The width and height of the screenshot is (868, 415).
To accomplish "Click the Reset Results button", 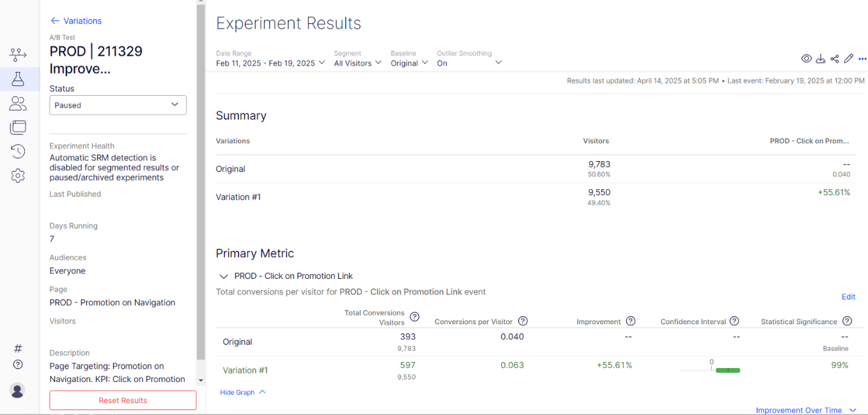I will click(x=123, y=400).
